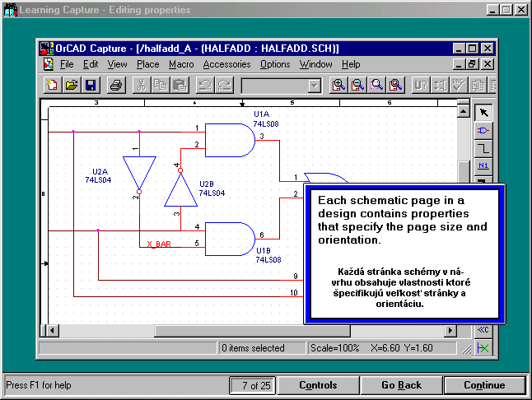
Task: Click the Zoom Out magnifier icon
Action: 357,85
